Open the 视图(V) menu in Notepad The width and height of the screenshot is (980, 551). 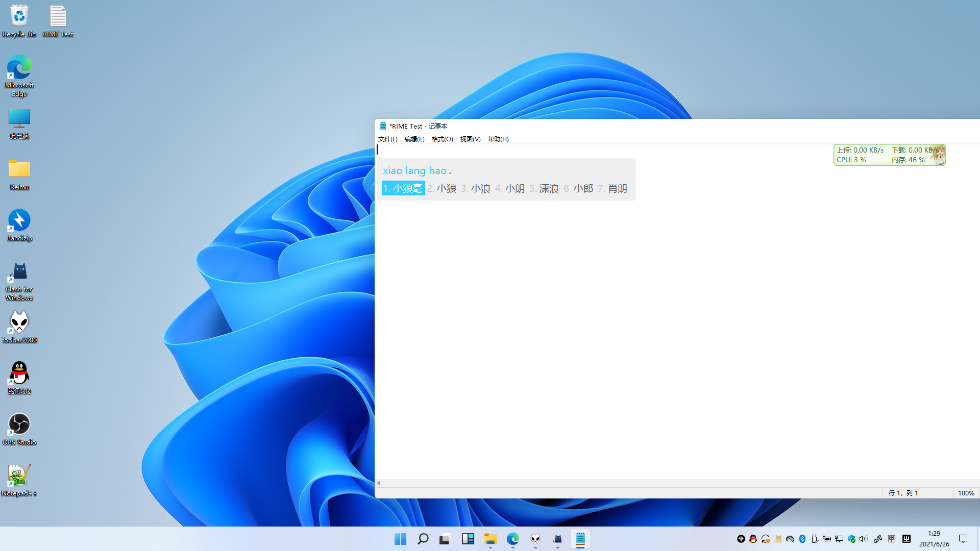click(470, 139)
